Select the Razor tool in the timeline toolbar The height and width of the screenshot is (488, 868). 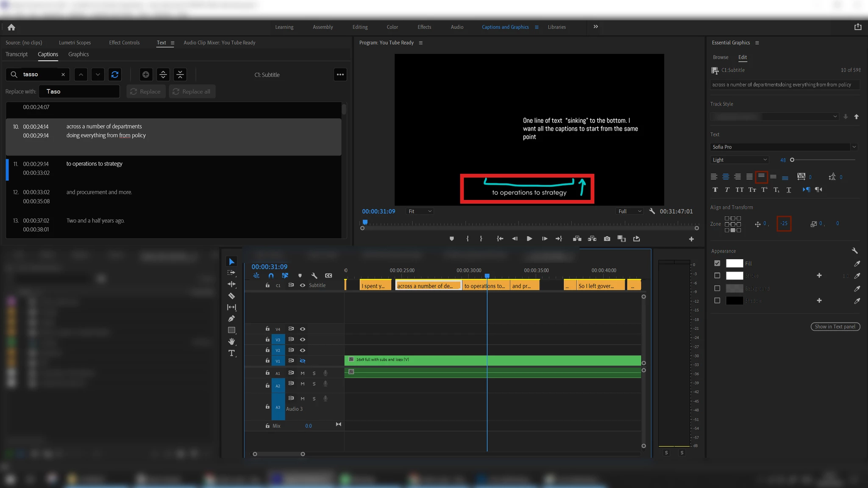point(231,296)
